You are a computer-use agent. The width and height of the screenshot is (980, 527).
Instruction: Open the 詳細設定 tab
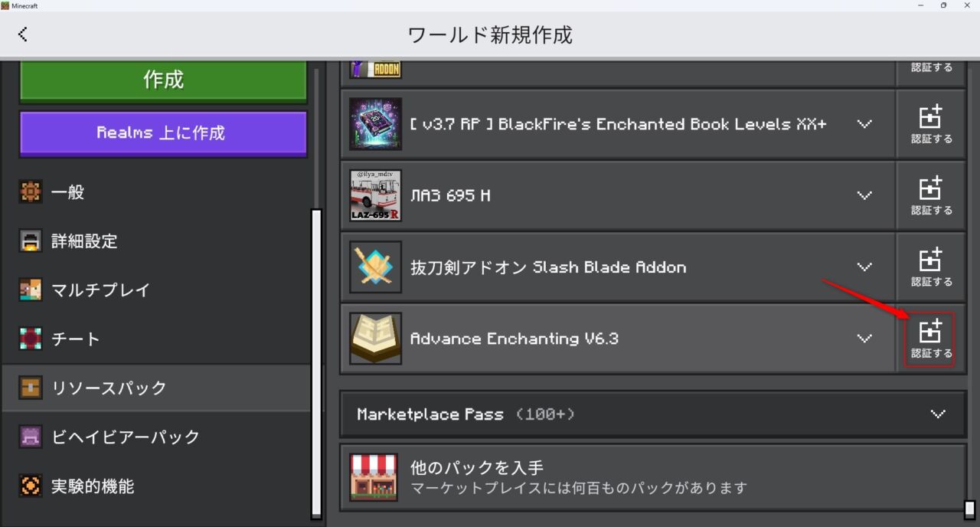[x=155, y=241]
